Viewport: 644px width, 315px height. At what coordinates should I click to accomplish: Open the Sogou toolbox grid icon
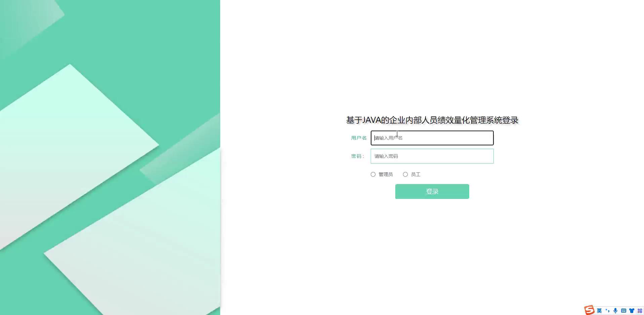coord(640,311)
